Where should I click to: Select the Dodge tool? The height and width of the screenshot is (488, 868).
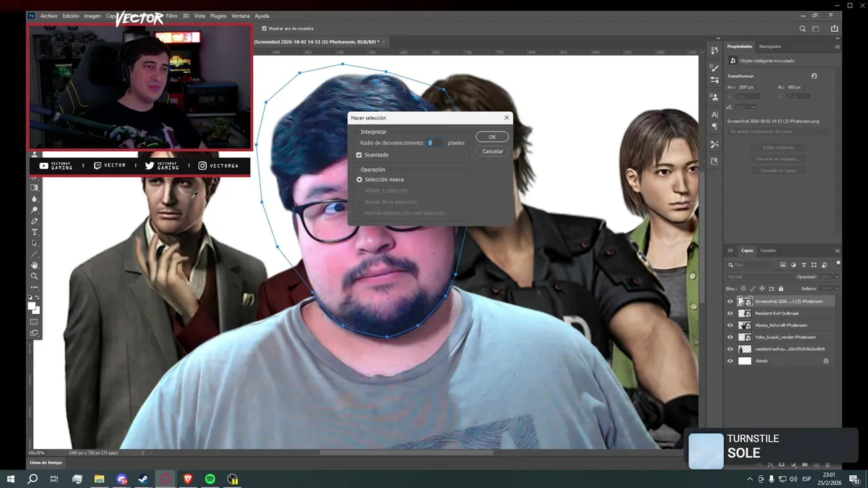pos(35,210)
